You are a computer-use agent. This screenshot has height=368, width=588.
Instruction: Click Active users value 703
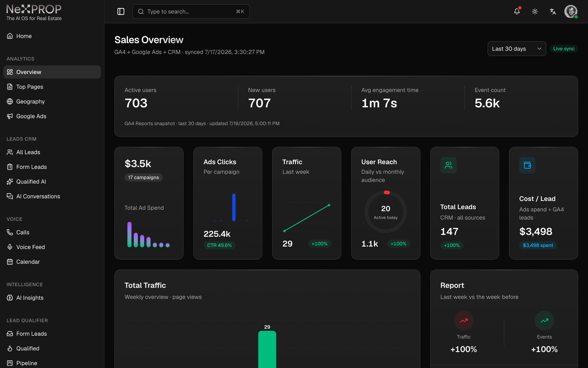point(136,103)
